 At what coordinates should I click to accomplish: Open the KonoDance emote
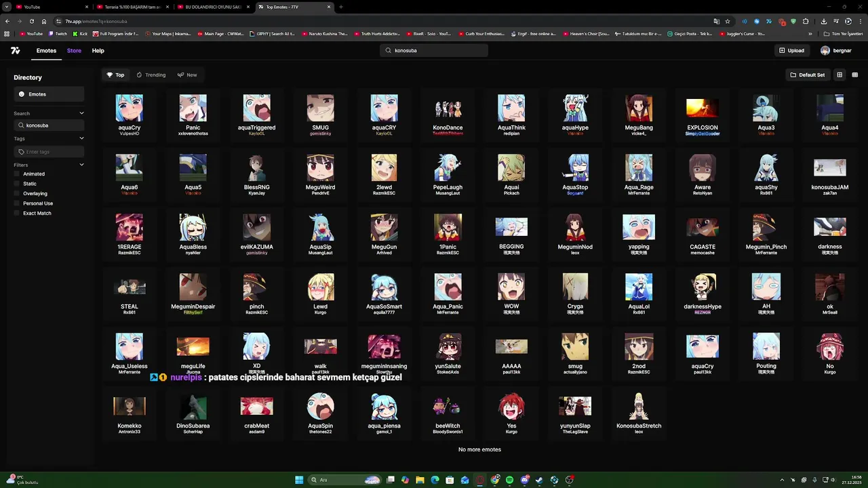[448, 114]
